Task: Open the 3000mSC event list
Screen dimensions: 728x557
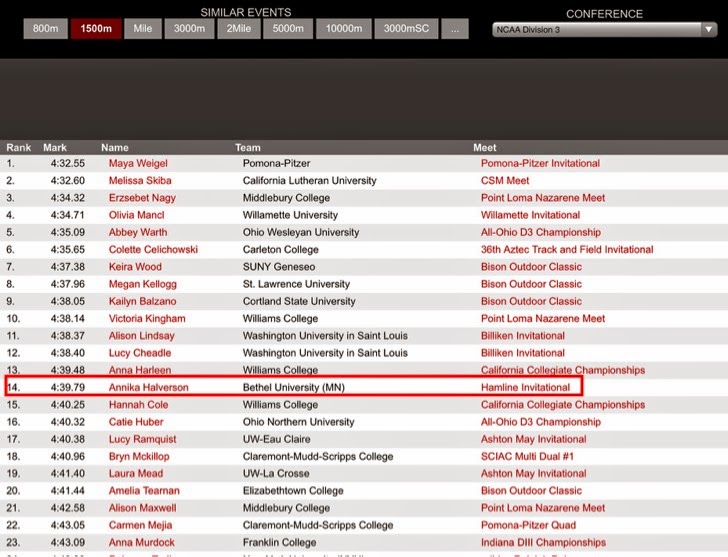Action: click(x=406, y=29)
